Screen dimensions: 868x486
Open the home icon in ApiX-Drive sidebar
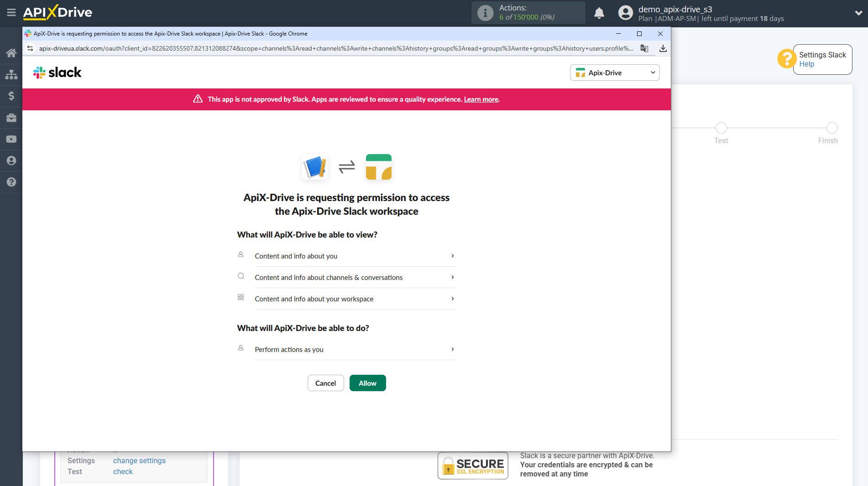coord(11,53)
